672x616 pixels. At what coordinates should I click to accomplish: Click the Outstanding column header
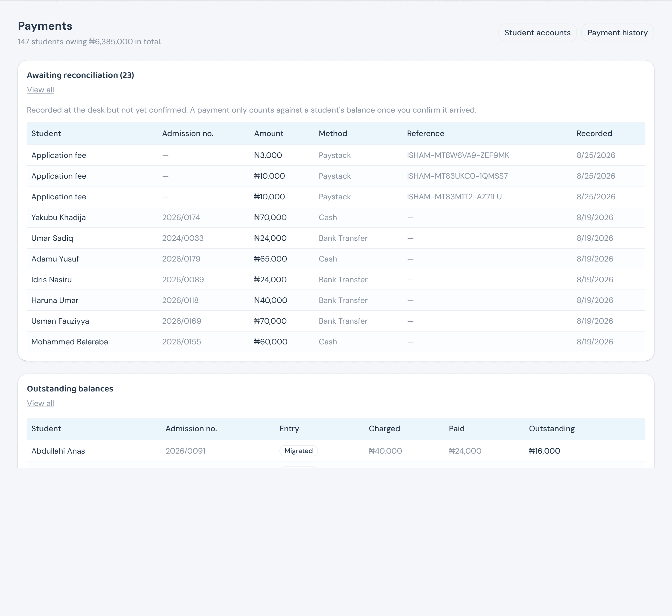pyautogui.click(x=552, y=428)
